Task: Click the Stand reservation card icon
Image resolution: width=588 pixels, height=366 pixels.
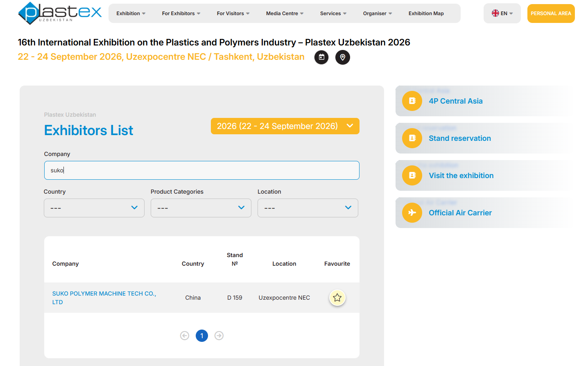Action: 412,138
